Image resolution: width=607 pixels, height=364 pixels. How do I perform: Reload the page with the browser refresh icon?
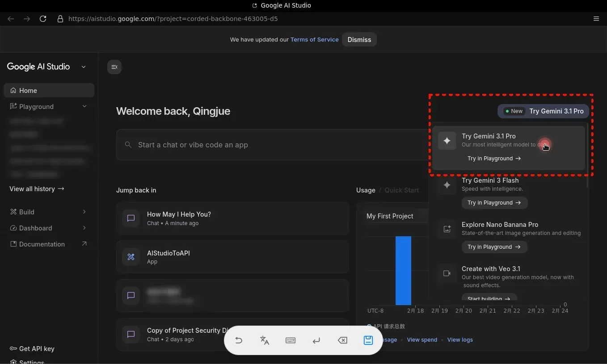(43, 19)
